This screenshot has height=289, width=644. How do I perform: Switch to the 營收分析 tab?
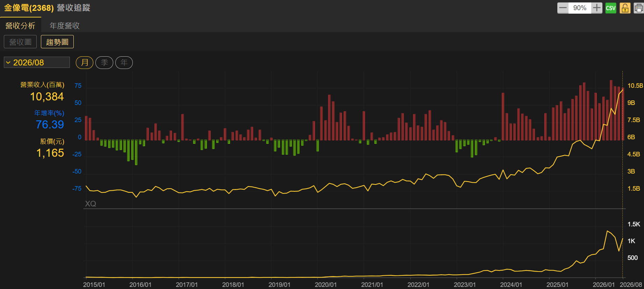coord(20,26)
